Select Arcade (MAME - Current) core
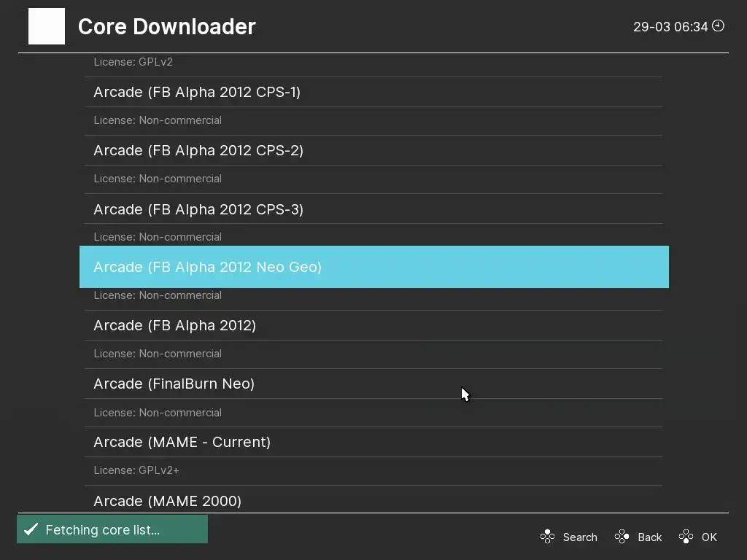 (182, 442)
